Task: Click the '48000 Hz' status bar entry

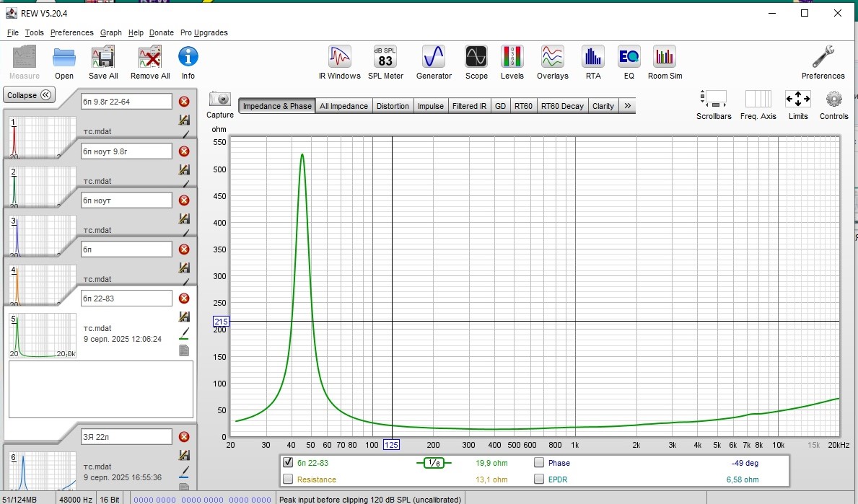Action: (76, 499)
